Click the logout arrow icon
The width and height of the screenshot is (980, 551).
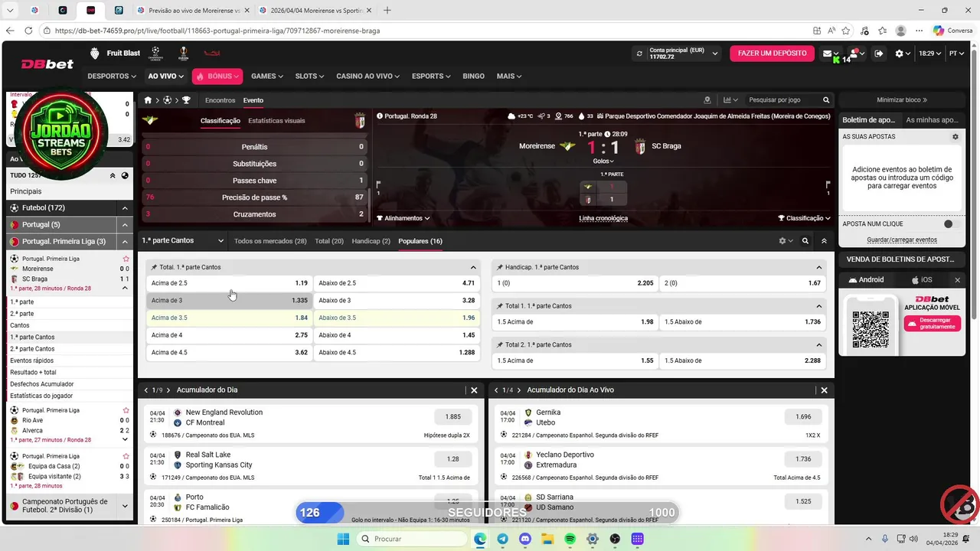879,54
